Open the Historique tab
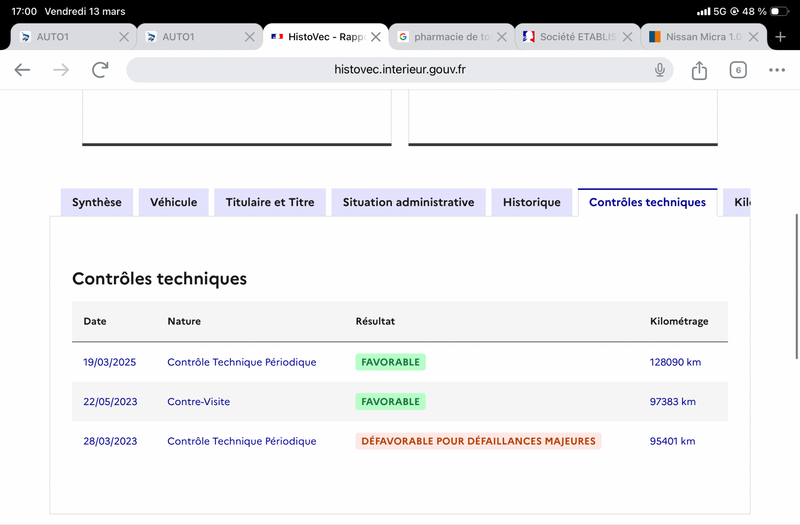Screen dimensions: 800x525 (532, 202)
